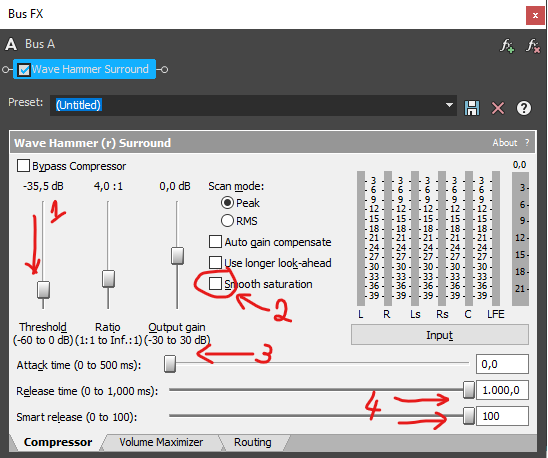Click the Release time value field

(502, 390)
